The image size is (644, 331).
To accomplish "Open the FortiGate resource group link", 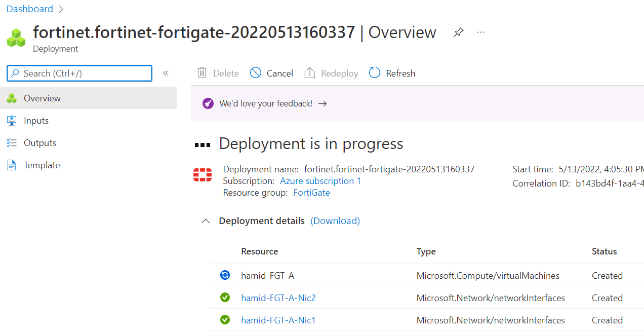I will pos(312,193).
